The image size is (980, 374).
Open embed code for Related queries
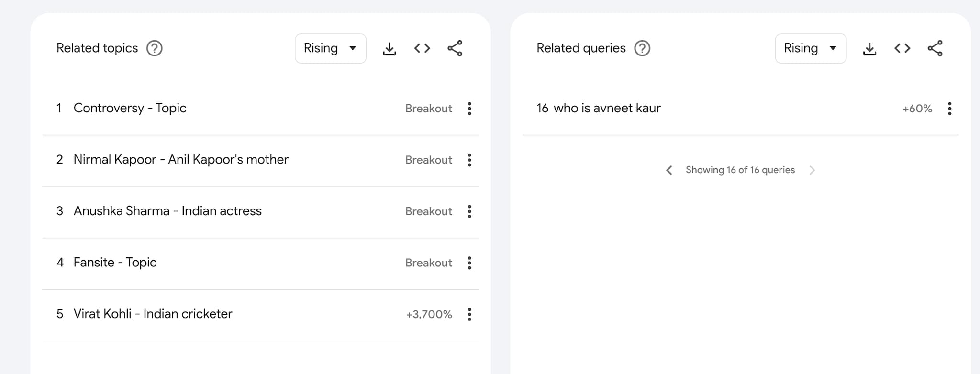coord(902,48)
